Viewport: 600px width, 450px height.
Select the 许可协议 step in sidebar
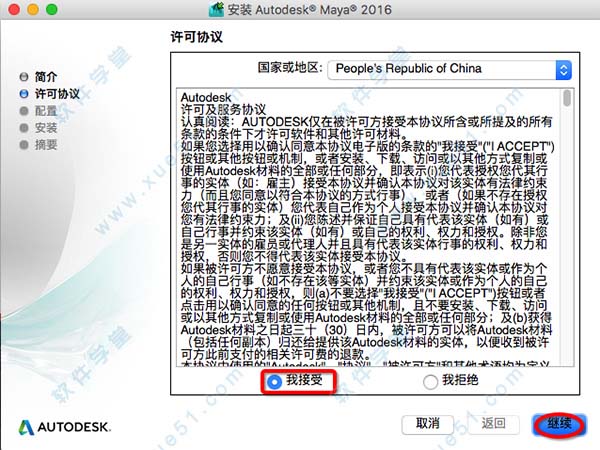pos(57,94)
